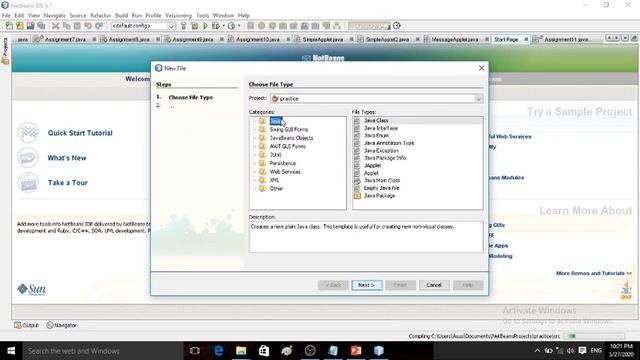The image size is (640, 360).
Task: Open the Microsoft Store taskbar icon
Action: (264, 351)
